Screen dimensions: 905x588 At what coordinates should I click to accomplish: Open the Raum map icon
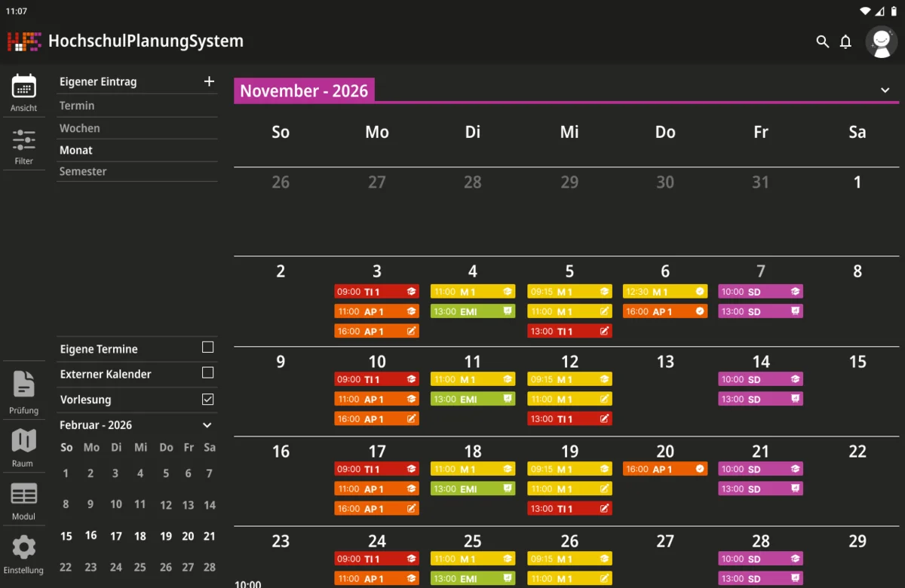tap(24, 440)
